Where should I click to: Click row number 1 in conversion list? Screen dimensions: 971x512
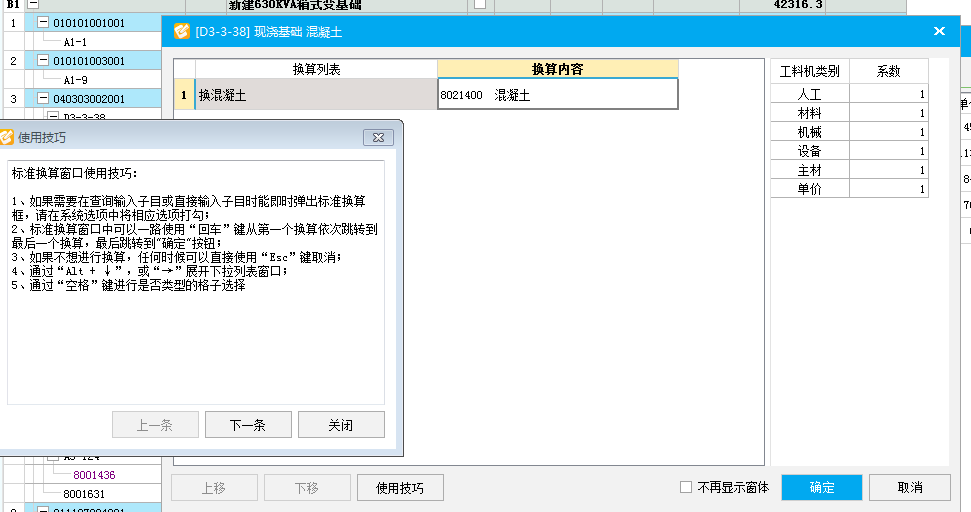(184, 95)
